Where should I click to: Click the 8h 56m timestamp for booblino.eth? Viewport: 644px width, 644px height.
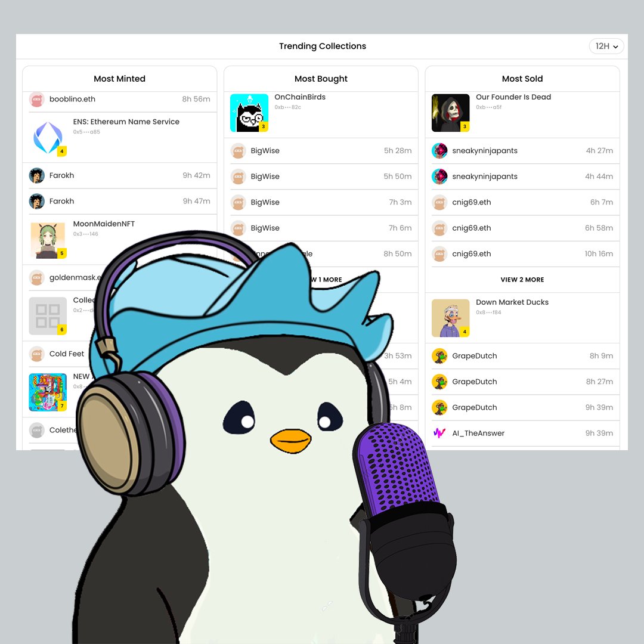[196, 99]
